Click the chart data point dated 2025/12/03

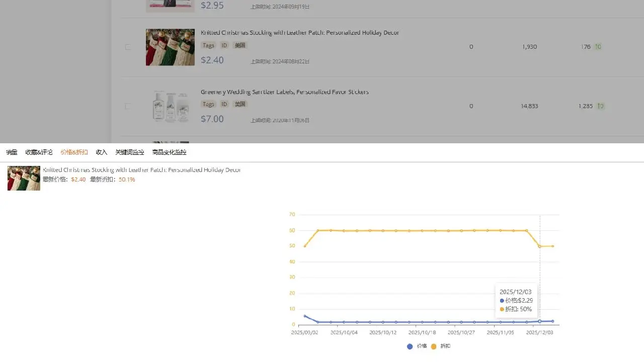[540, 321]
